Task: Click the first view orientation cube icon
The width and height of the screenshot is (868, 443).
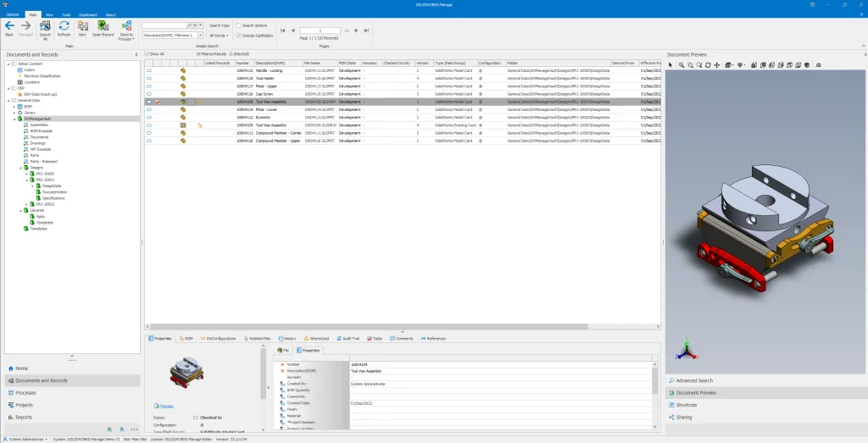Action: (x=754, y=65)
